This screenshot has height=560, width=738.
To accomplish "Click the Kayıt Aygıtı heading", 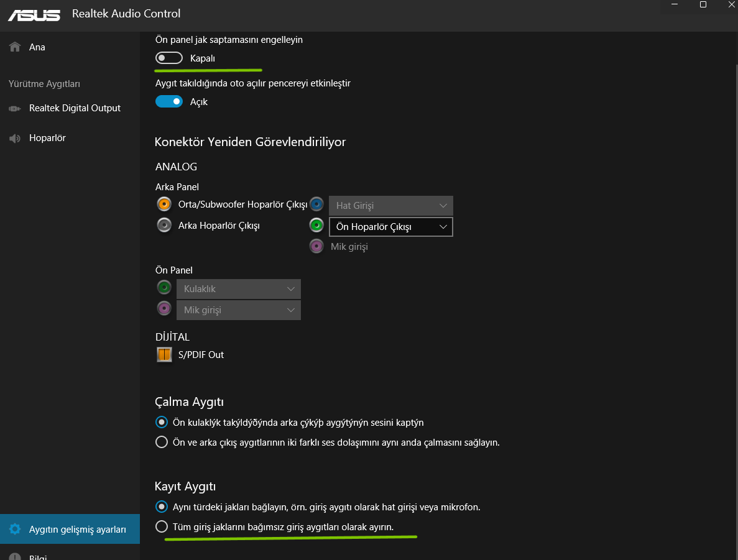I will click(185, 487).
